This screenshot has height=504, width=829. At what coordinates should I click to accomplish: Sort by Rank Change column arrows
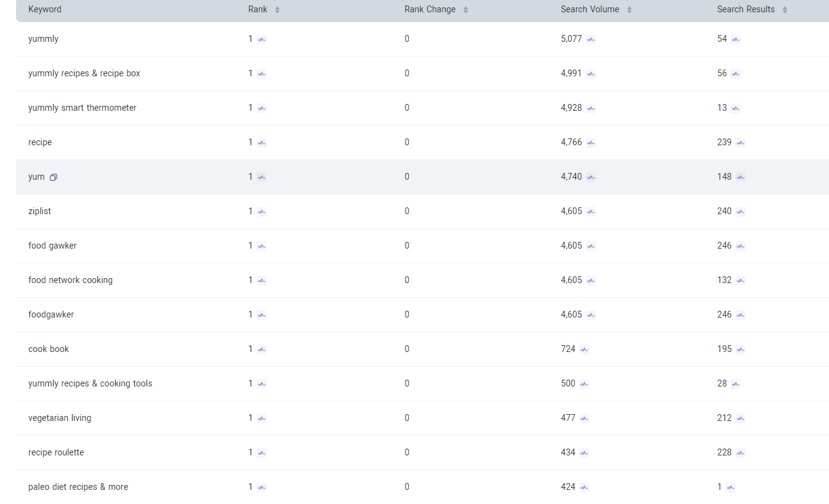(466, 10)
